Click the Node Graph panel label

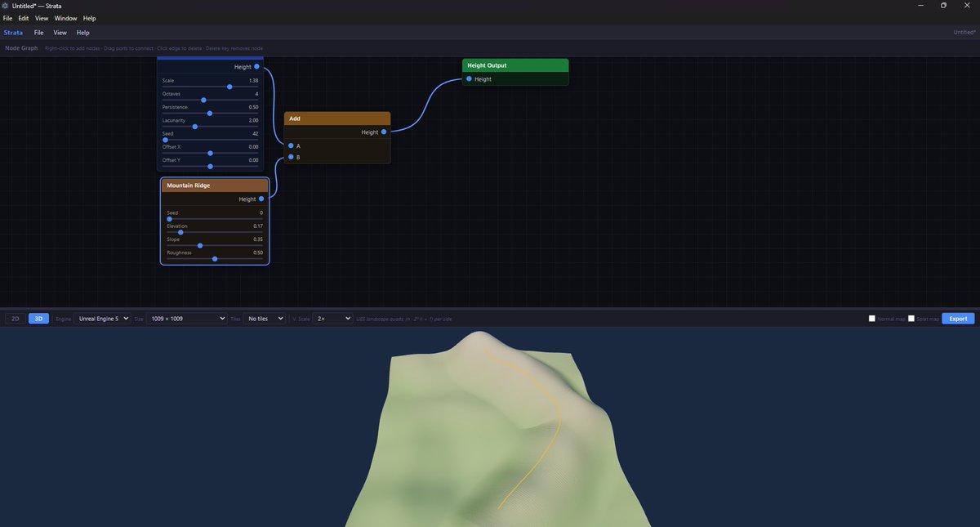(22, 48)
